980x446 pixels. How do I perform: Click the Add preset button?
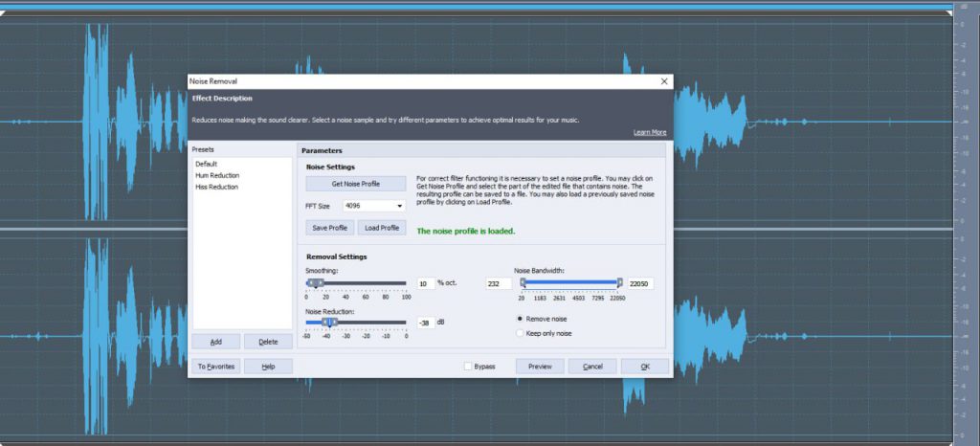(x=215, y=342)
